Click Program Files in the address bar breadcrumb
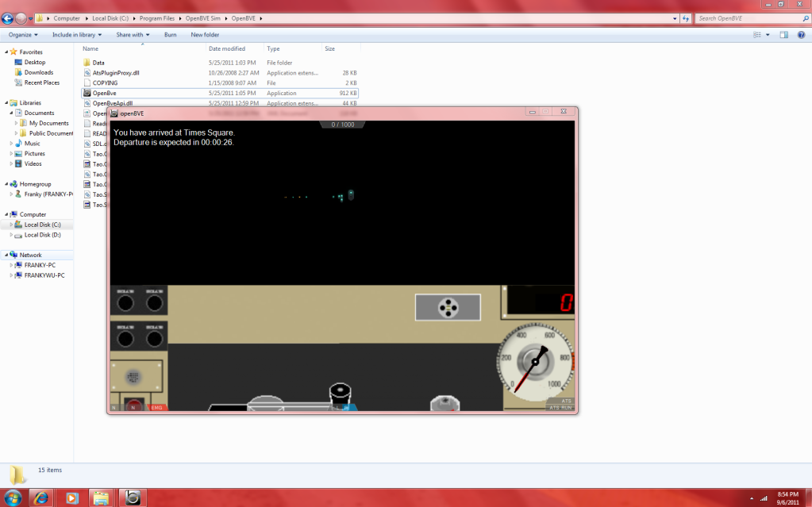 pos(157,18)
